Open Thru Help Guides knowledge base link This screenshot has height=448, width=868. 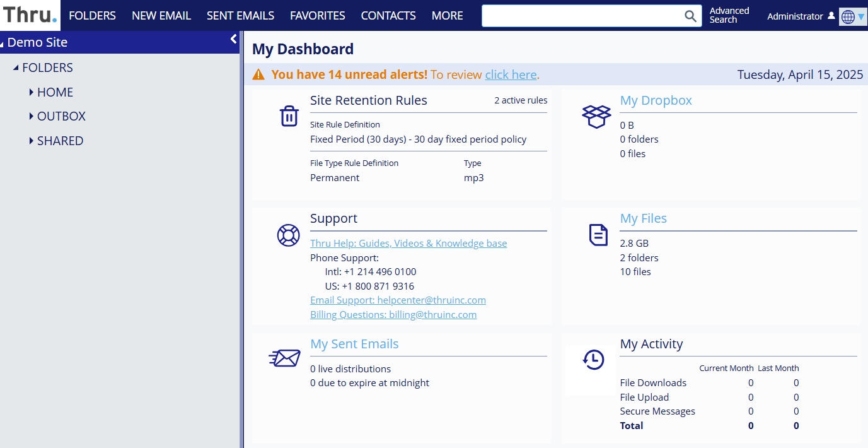[408, 244]
